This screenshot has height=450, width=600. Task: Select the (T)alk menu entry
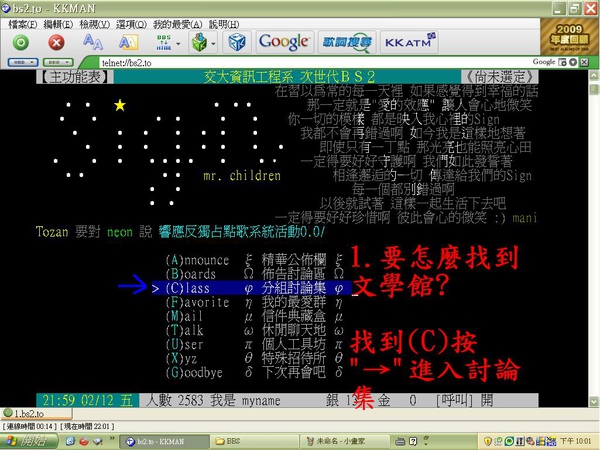pos(254,330)
